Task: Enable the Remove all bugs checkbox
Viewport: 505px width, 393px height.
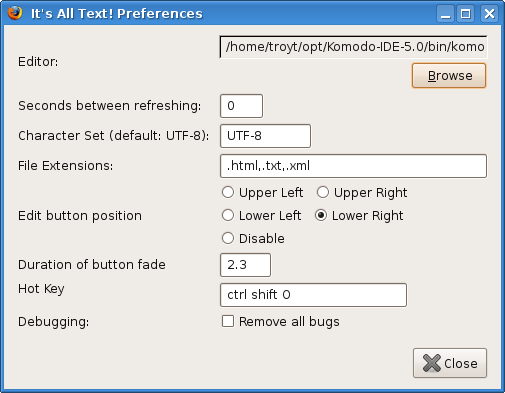Action: [228, 321]
